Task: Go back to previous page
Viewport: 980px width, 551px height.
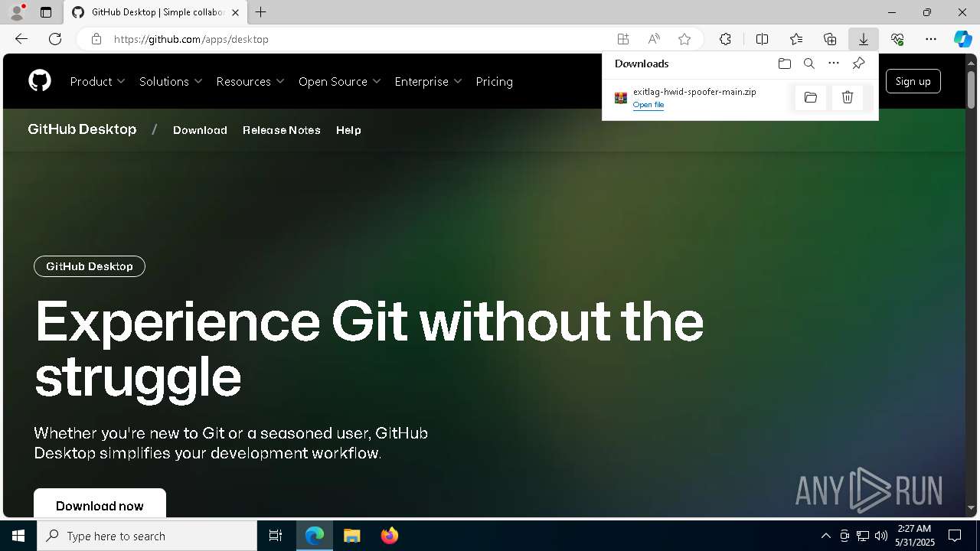Action: click(21, 39)
